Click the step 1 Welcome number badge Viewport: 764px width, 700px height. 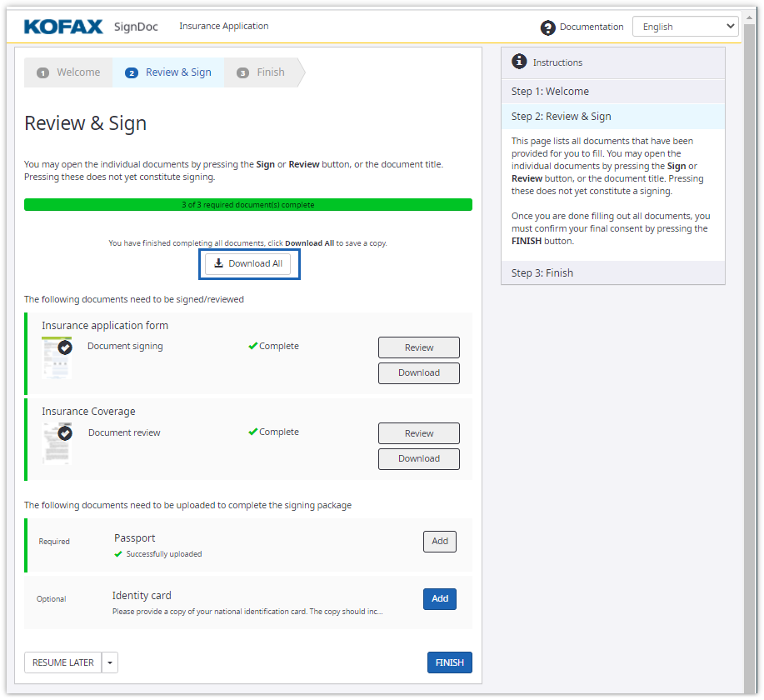pyautogui.click(x=42, y=73)
